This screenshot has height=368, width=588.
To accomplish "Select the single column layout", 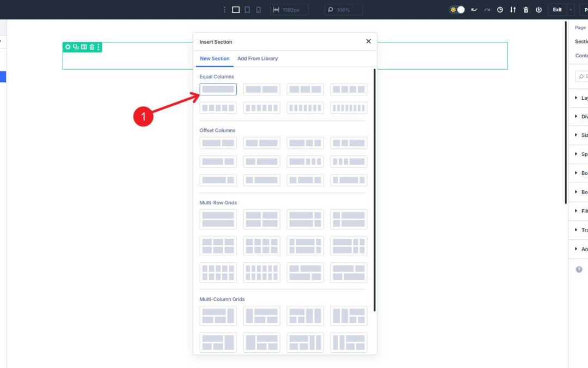I will coord(218,89).
